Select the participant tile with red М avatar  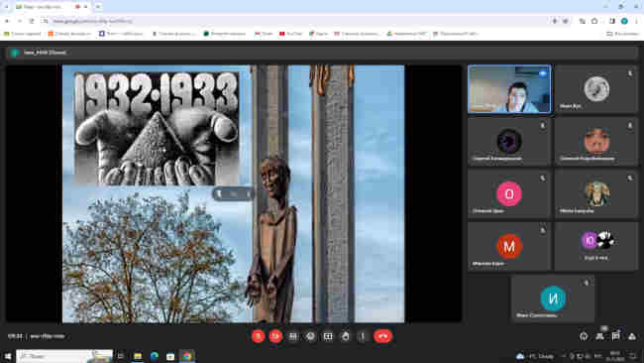click(x=509, y=246)
